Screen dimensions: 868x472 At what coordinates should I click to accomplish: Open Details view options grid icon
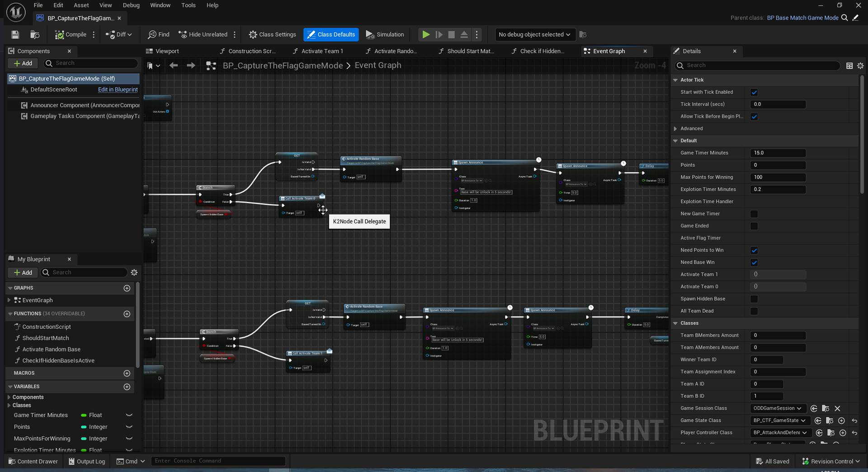click(849, 66)
